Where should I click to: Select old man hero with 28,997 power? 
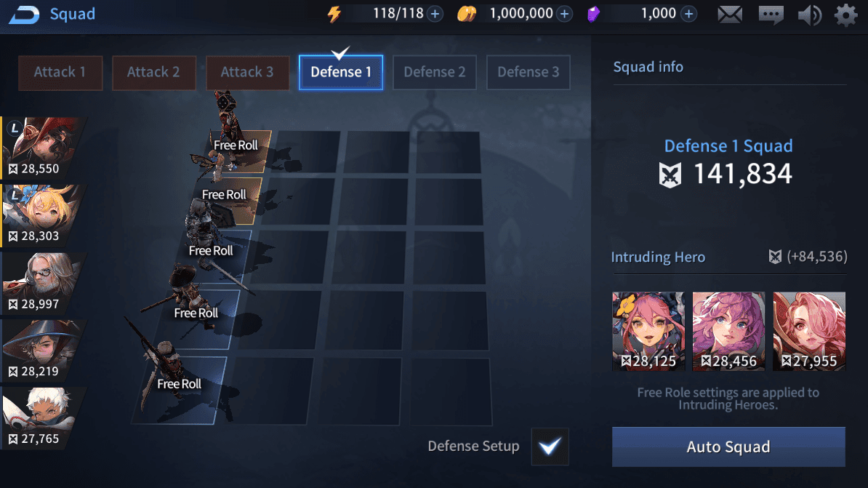43,282
